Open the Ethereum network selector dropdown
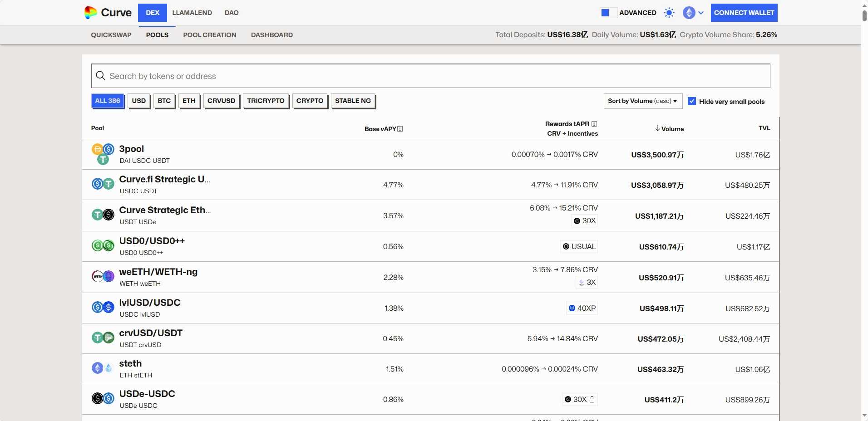Viewport: 868px width, 421px height. (x=693, y=13)
